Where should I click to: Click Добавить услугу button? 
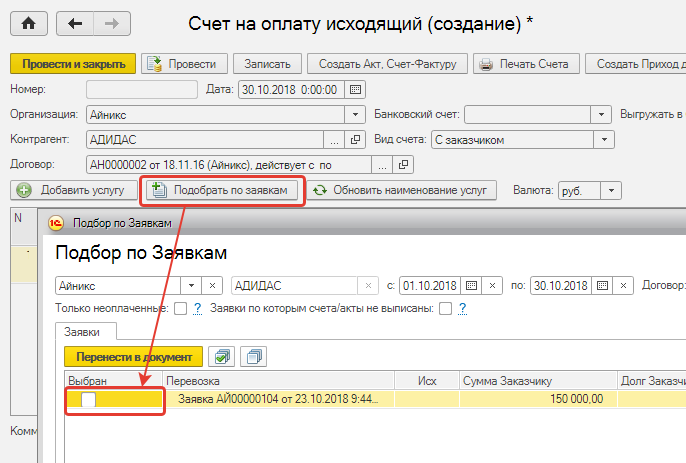(74, 190)
